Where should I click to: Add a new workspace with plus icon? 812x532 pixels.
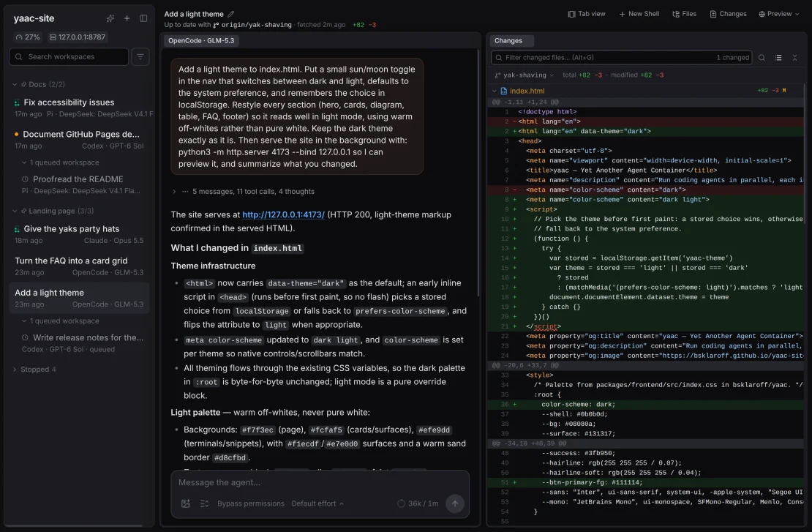click(127, 18)
